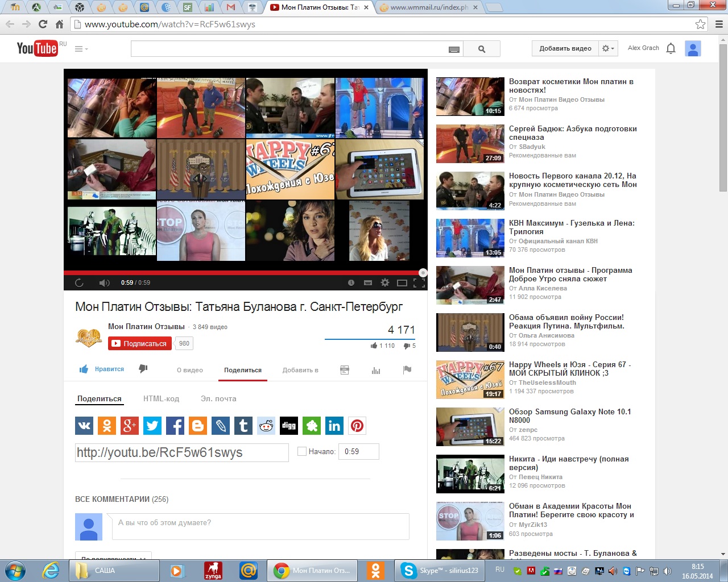
Task: Open Никита Иди навстречу video link
Action: tap(569, 463)
